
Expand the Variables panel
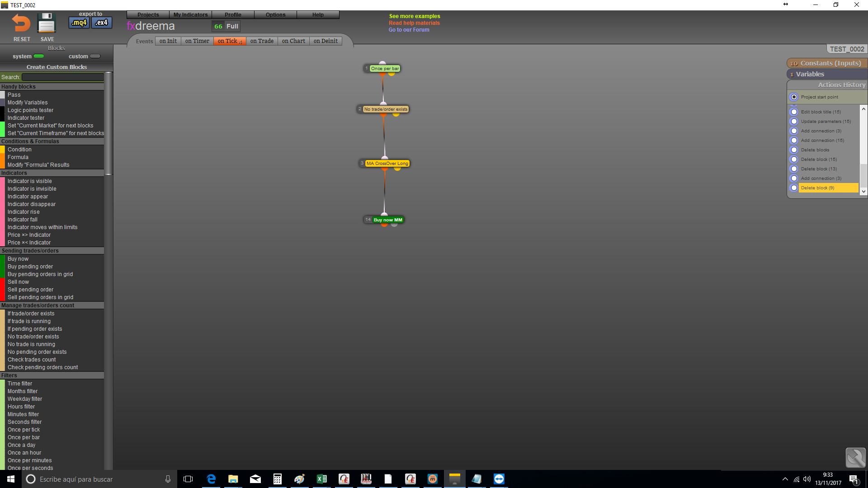(827, 74)
